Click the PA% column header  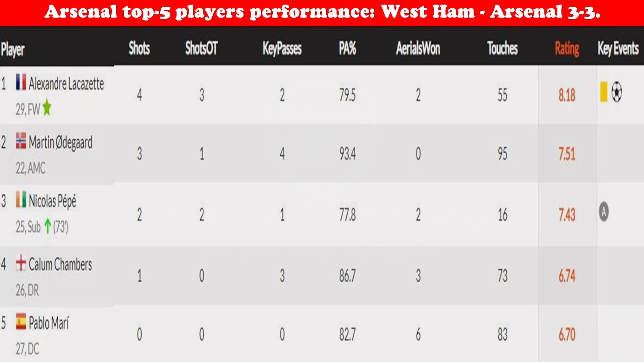tap(347, 48)
